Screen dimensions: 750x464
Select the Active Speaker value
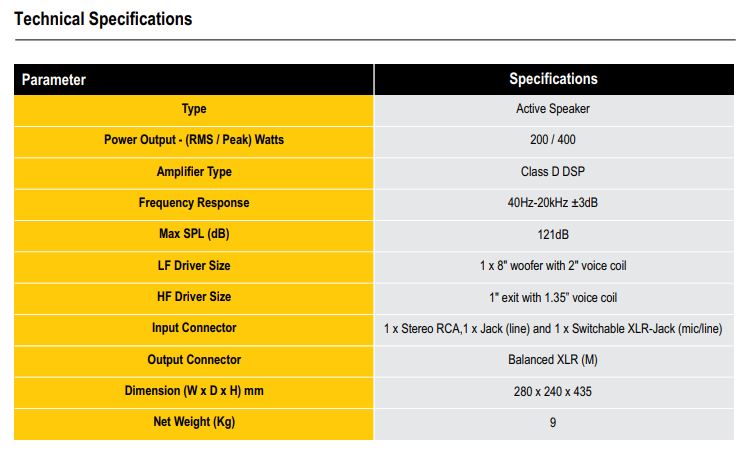553,109
